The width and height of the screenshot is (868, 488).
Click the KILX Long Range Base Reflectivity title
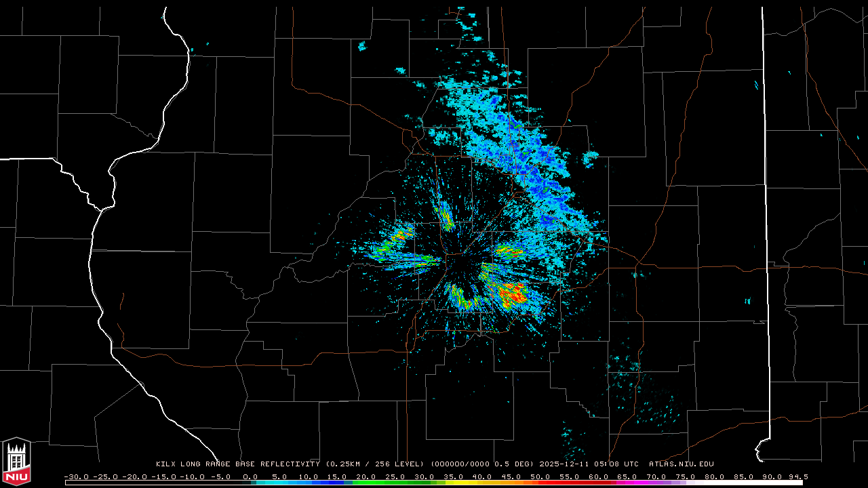pos(237,464)
